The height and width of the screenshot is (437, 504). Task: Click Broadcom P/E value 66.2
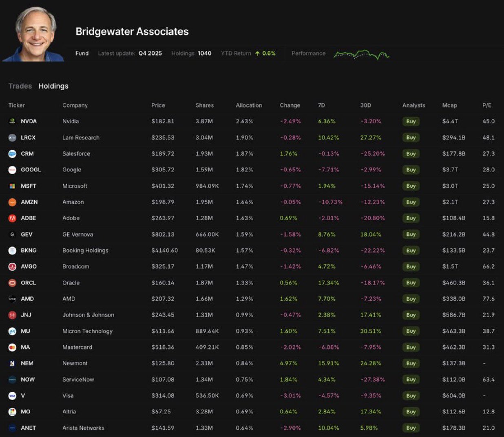click(489, 266)
